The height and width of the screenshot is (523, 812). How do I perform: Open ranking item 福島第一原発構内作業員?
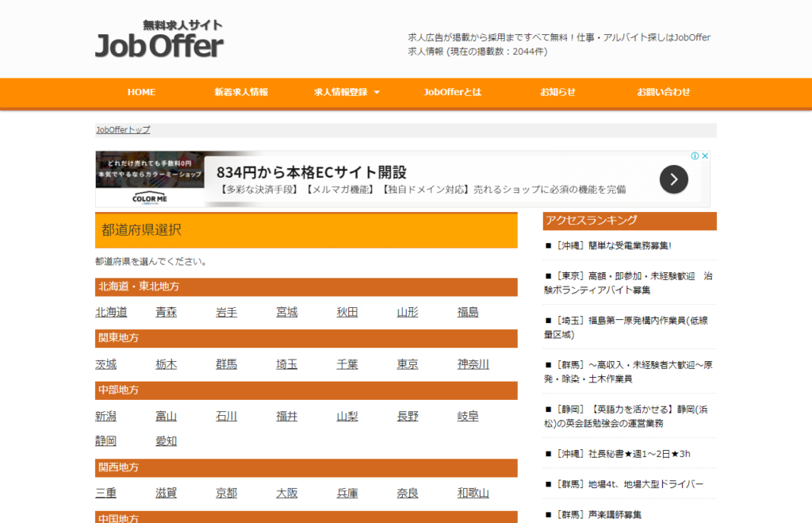(x=626, y=328)
